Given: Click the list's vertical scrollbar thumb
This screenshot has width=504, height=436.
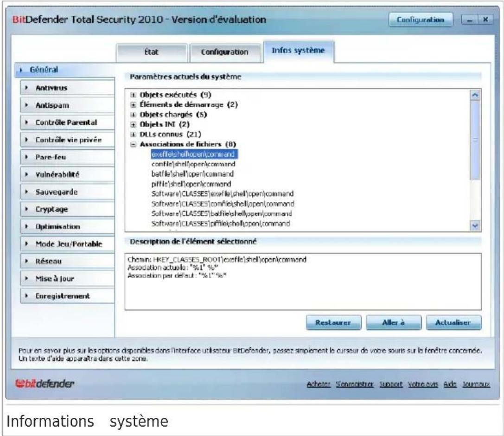Looking at the screenshot, I should pos(475,140).
